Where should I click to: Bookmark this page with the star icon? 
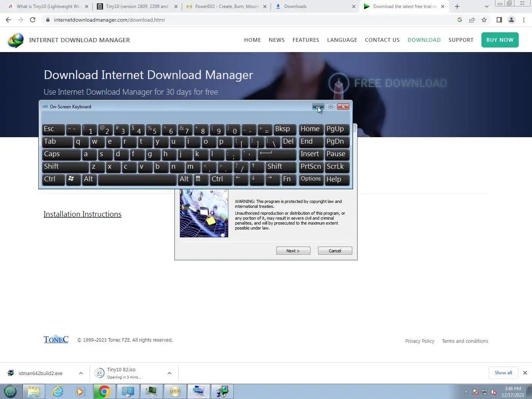point(484,20)
